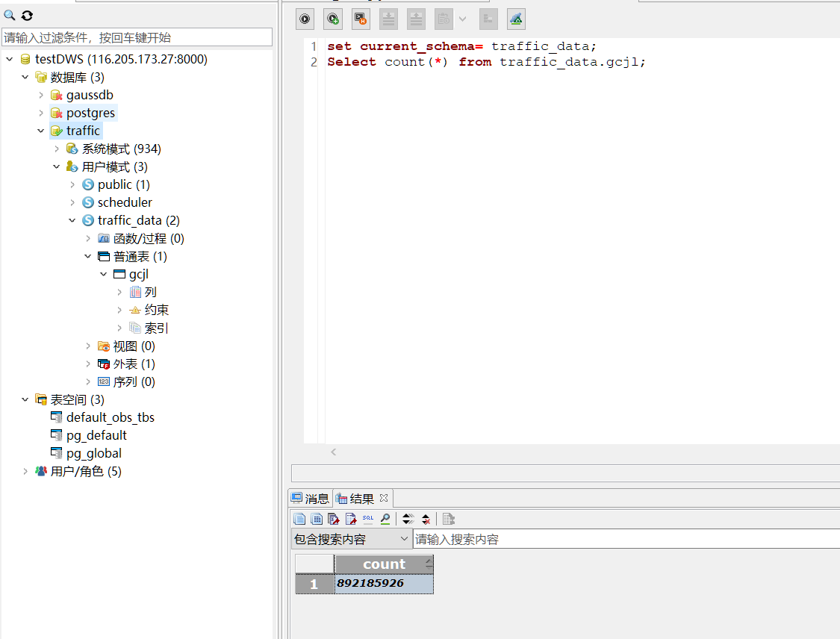Viewport: 840px width, 639px height.
Task: Collapse the 普通表 (1) node
Action: click(88, 256)
